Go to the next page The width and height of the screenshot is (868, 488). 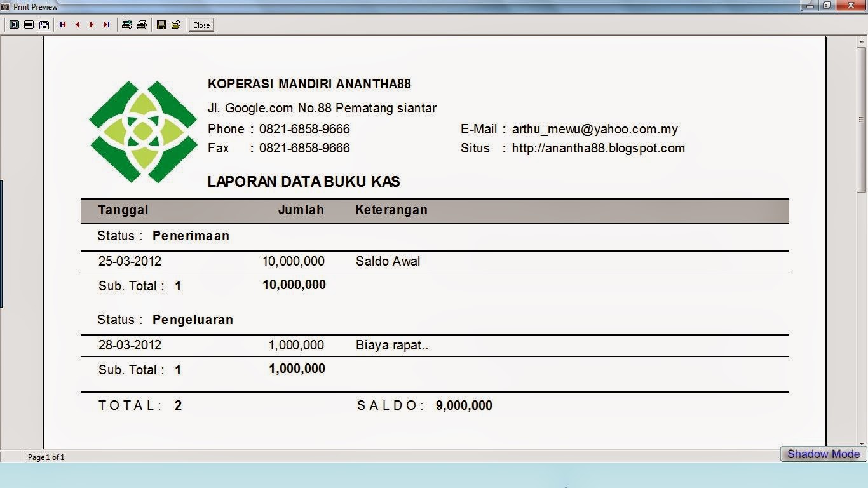click(x=92, y=25)
